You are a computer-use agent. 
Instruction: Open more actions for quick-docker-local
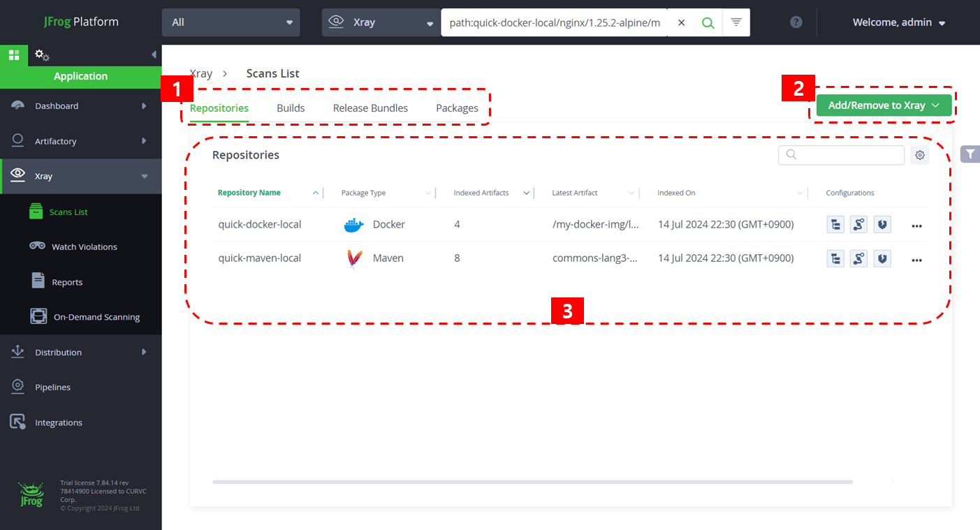pos(917,226)
